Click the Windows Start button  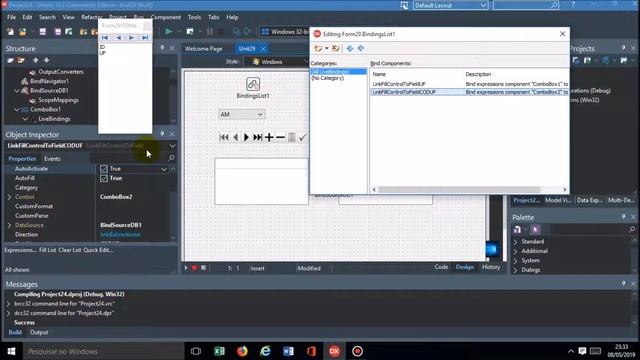[11, 351]
